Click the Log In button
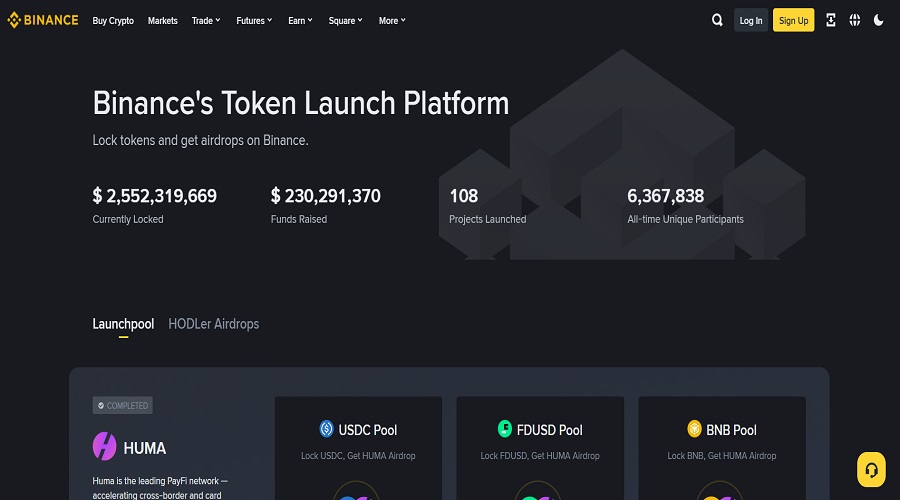The height and width of the screenshot is (500, 900). [x=751, y=21]
